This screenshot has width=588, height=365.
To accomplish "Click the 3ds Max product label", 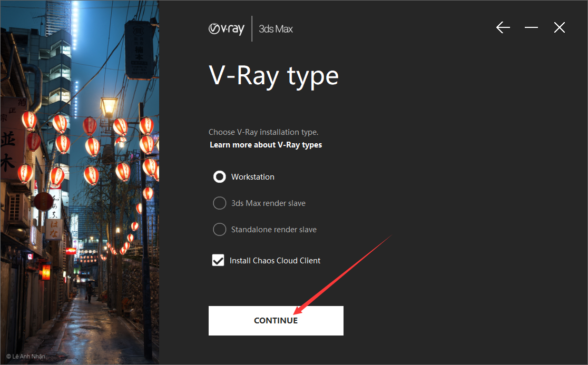I will point(276,29).
